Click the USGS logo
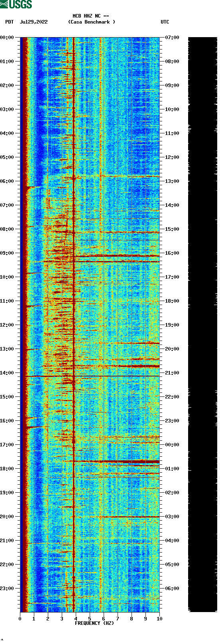The width and height of the screenshot is (220, 644). (16, 4)
